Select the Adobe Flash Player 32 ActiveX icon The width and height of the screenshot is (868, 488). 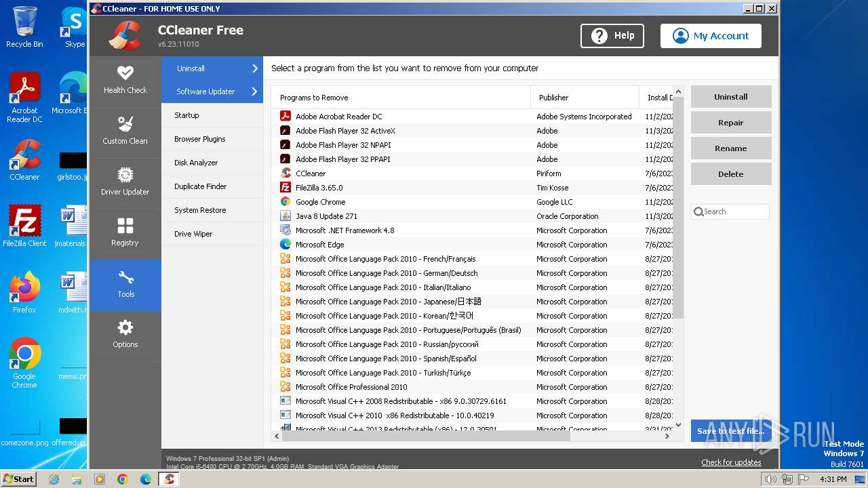pyautogui.click(x=285, y=131)
